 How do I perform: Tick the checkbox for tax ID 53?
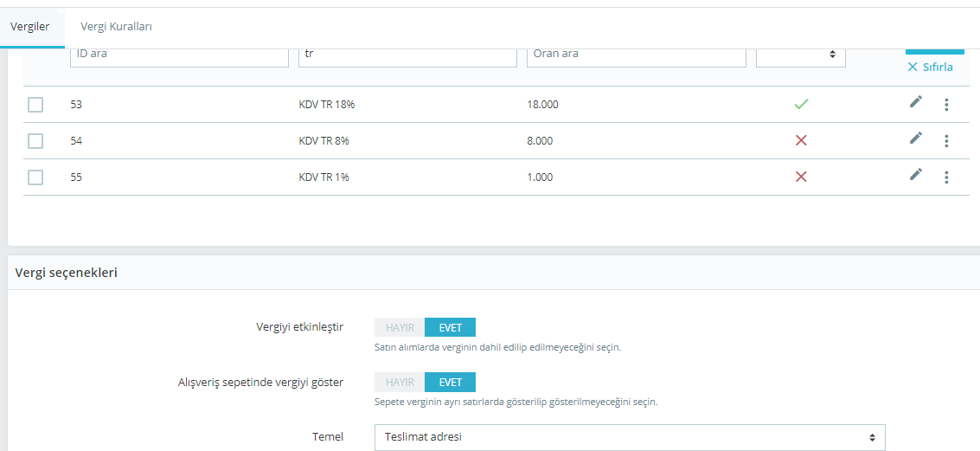coord(35,105)
